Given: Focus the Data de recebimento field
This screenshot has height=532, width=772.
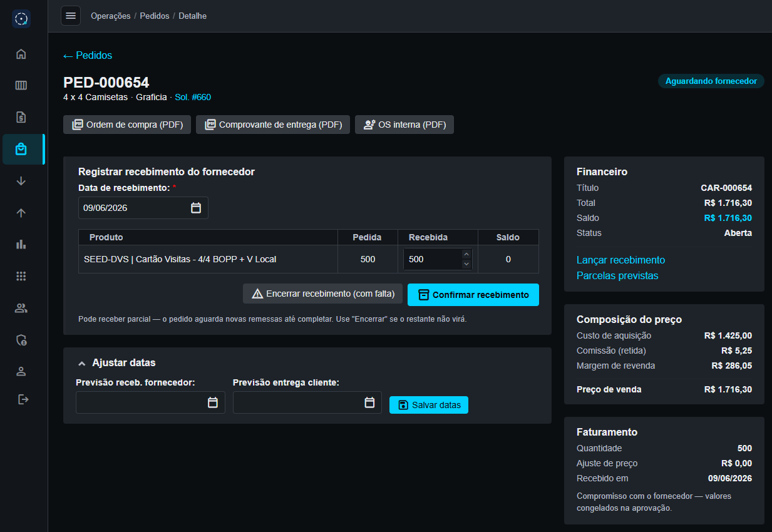Looking at the screenshot, I should coord(143,208).
